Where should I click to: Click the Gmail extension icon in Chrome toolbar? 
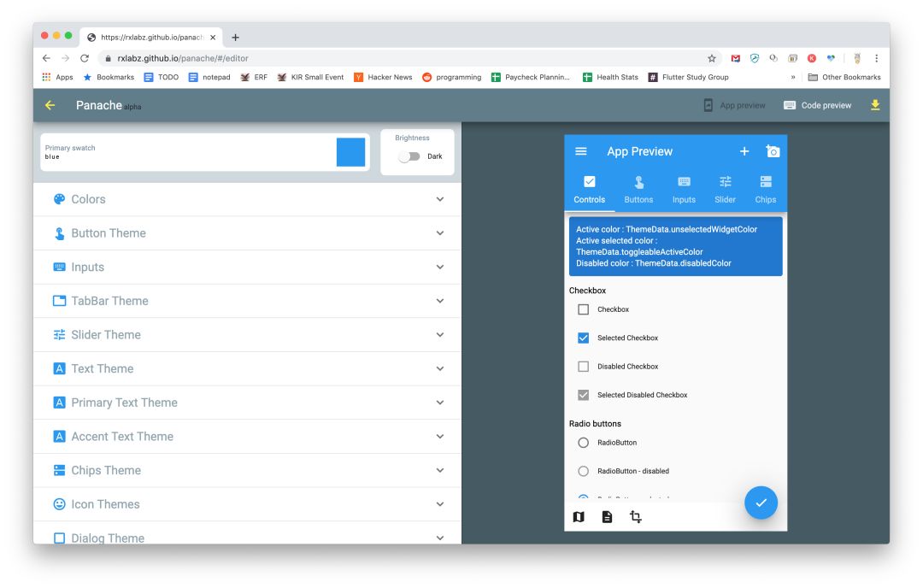(736, 58)
